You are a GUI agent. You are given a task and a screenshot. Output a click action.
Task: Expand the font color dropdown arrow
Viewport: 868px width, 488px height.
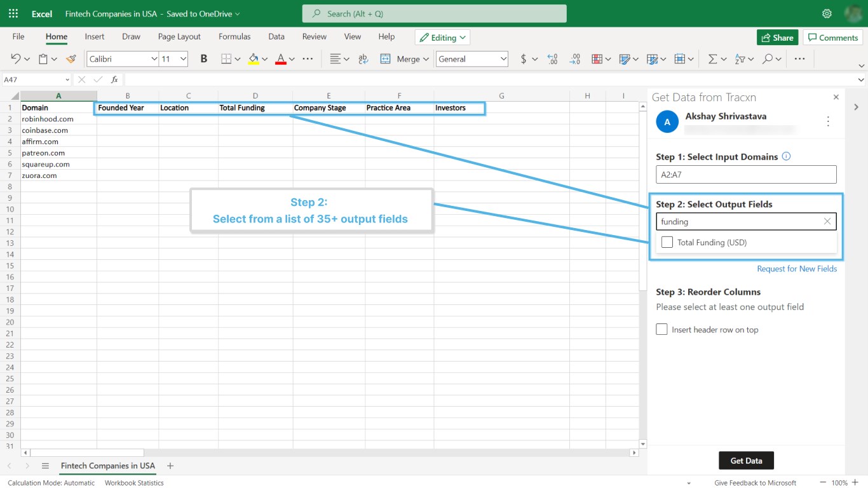(x=292, y=59)
